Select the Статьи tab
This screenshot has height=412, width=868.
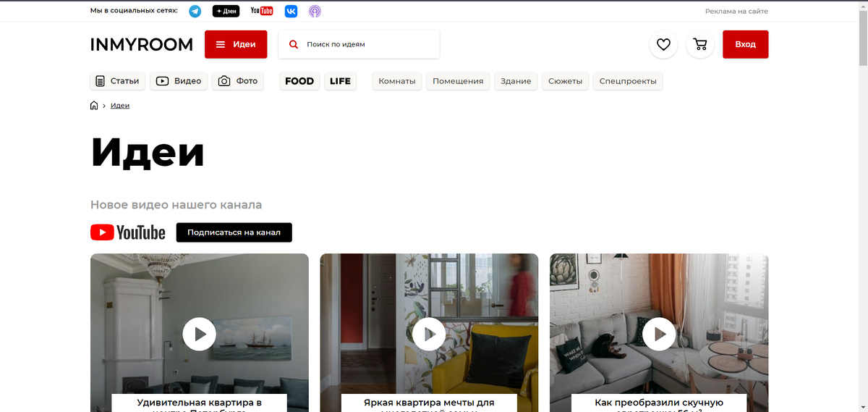coord(118,81)
